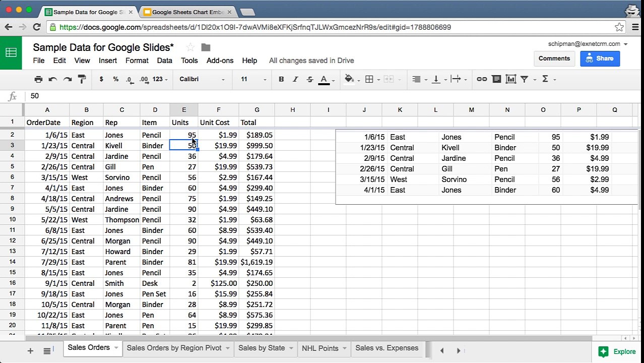This screenshot has width=644, height=363.
Task: Increase decimal places
Action: point(144,79)
